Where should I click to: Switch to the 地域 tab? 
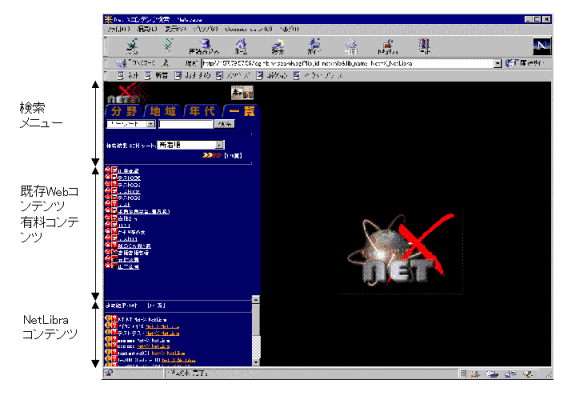point(163,111)
